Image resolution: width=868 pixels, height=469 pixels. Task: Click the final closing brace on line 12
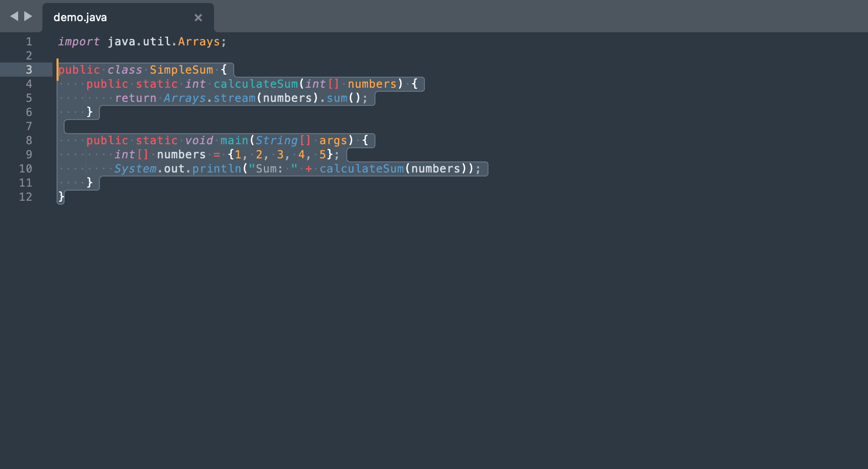coord(61,197)
